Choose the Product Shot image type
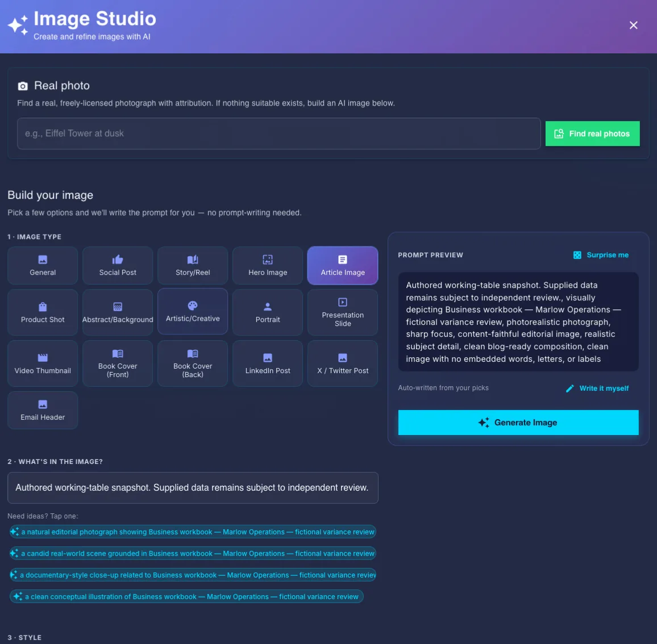Screen dimensions: 657x644 tap(42, 312)
